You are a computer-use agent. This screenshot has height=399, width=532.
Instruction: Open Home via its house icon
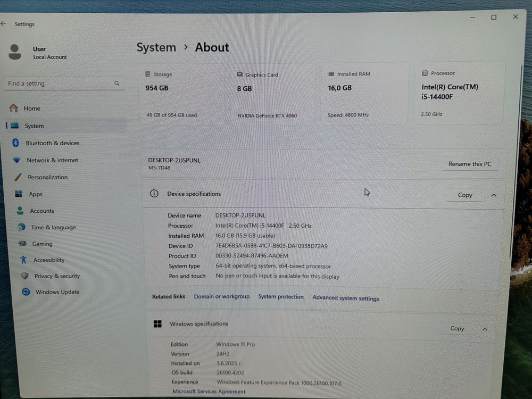coord(14,108)
